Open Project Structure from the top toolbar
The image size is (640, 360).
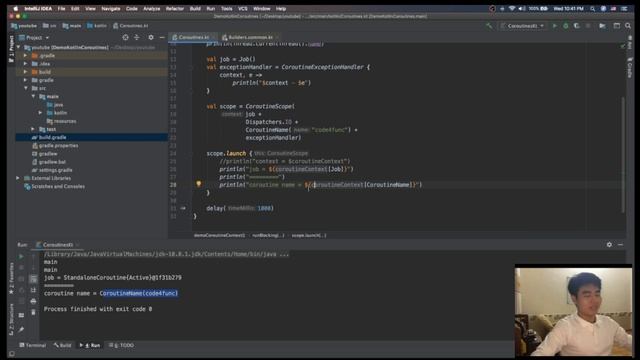click(x=602, y=26)
